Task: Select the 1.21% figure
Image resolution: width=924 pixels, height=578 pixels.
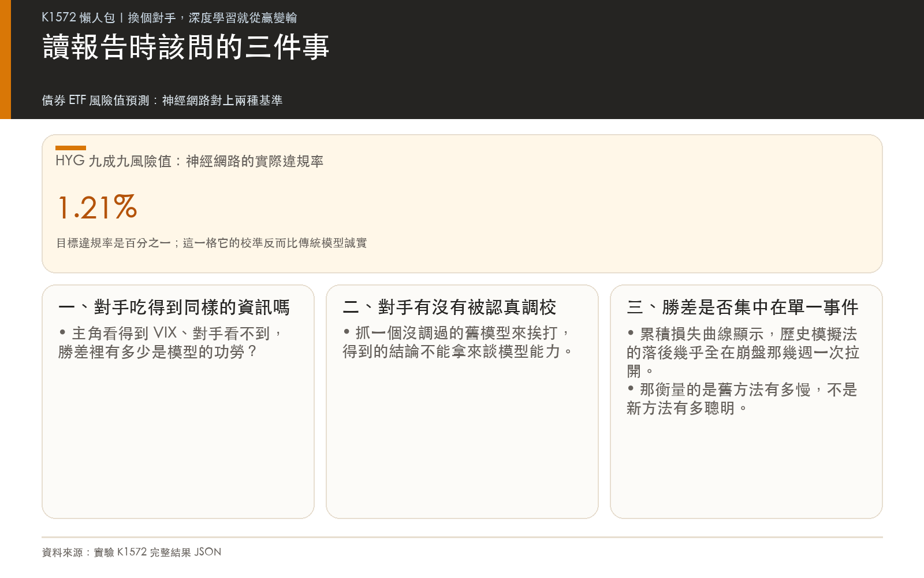Action: [x=97, y=208]
